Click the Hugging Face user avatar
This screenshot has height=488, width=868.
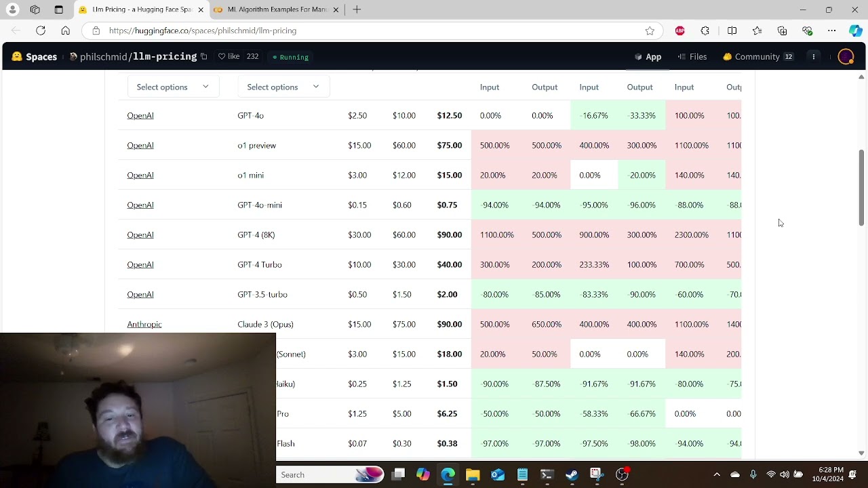846,57
